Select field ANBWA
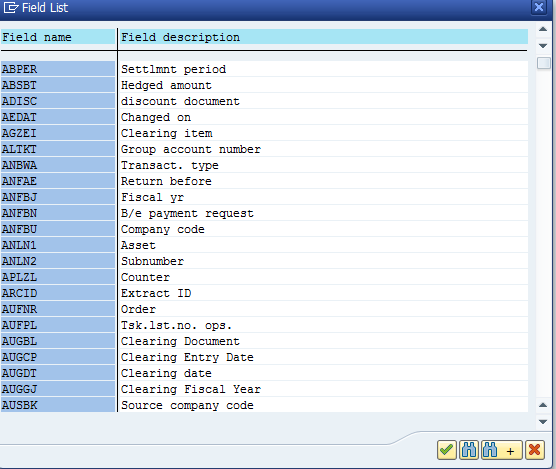 (x=58, y=165)
